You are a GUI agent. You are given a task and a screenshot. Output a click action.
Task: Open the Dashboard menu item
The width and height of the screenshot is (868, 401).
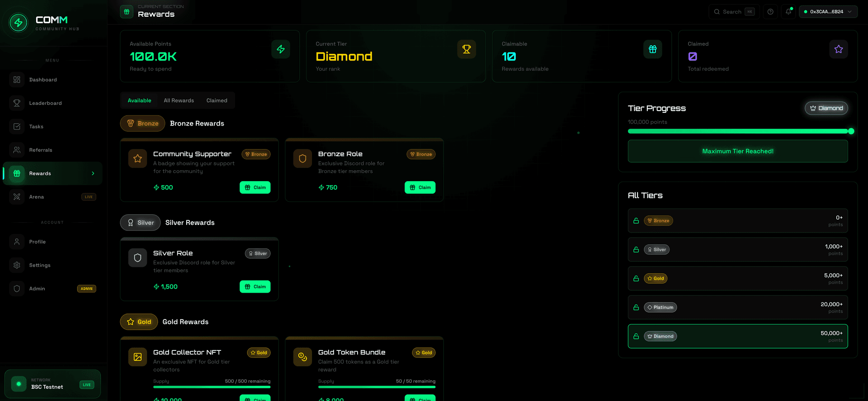point(43,80)
